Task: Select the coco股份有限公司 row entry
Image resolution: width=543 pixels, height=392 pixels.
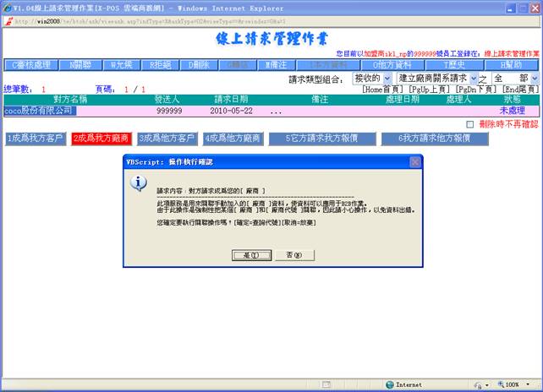Action: (40, 111)
